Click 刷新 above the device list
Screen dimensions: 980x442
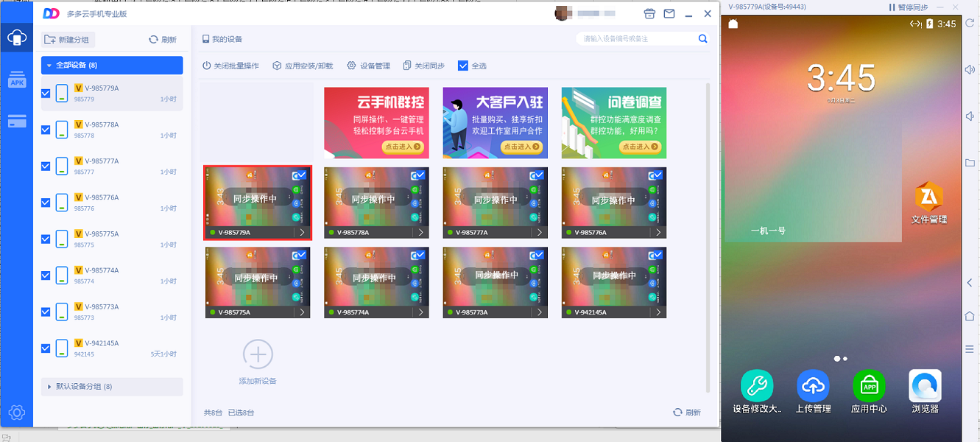[163, 40]
